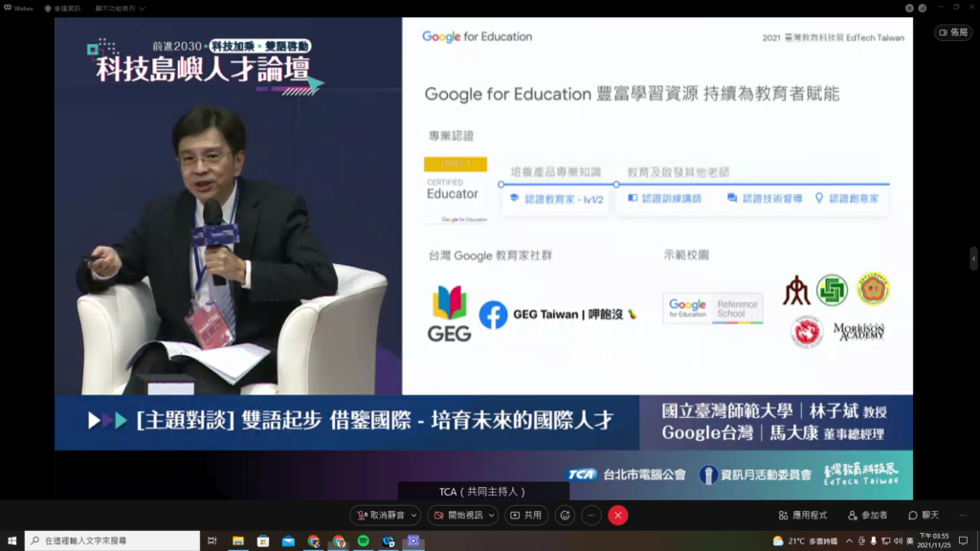Open weather widget showing 21°C
980x551 pixels.
coord(805,541)
